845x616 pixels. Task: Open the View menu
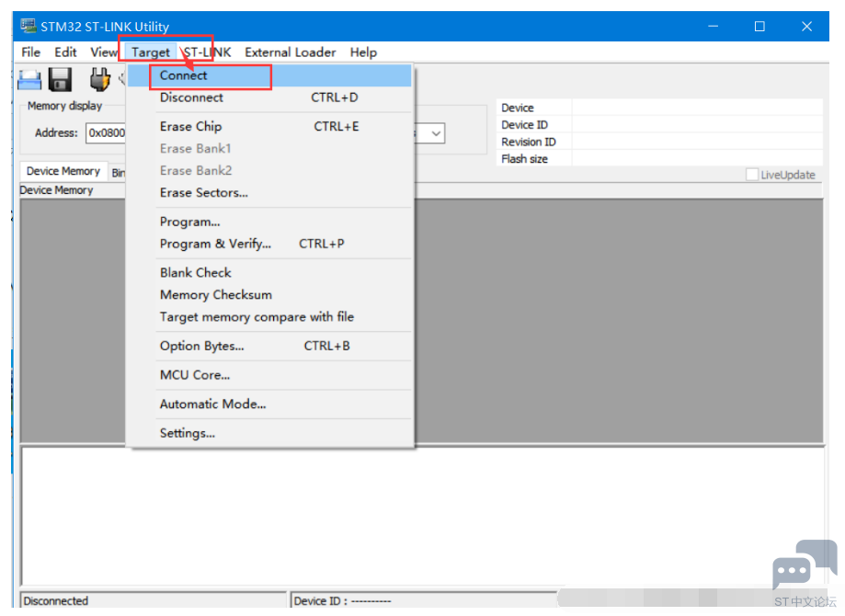coord(104,52)
